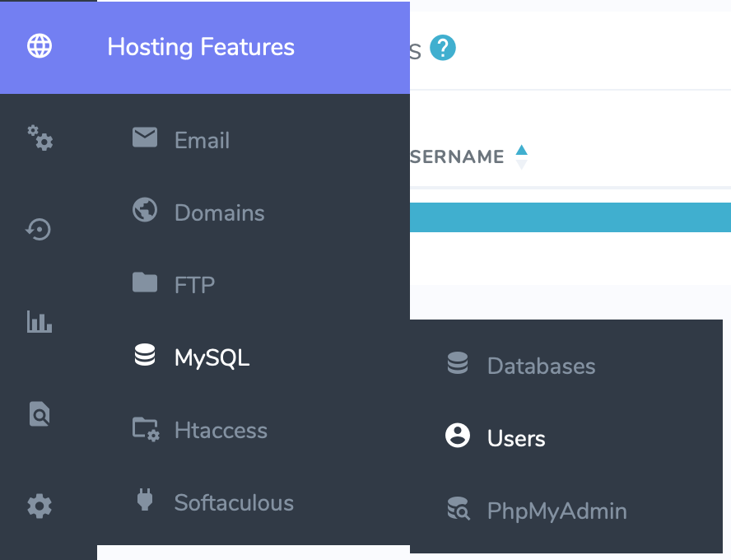This screenshot has height=560, width=731.
Task: Select the highlighted blue user row
Action: pos(568,217)
